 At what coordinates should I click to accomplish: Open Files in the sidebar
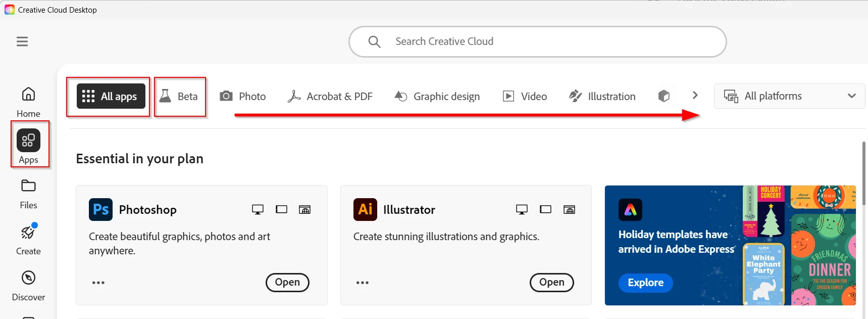pyautogui.click(x=28, y=194)
